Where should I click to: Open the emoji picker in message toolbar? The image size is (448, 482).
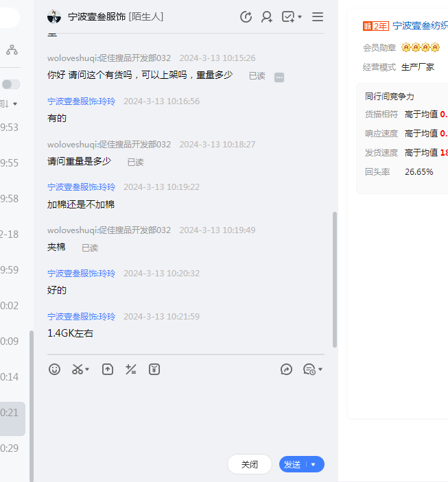[x=55, y=370]
